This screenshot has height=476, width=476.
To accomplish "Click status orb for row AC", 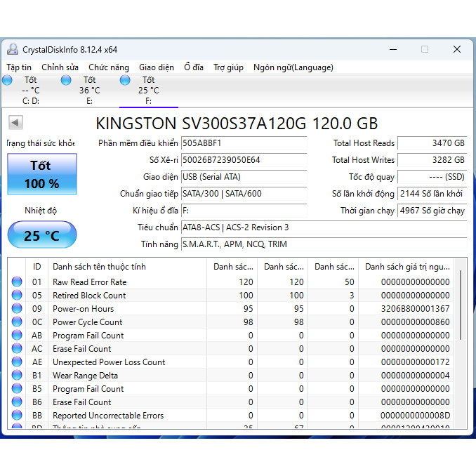I will pos(17,348).
